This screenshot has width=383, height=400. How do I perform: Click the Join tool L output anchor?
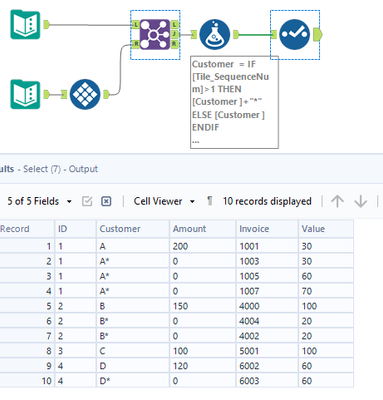(x=175, y=25)
